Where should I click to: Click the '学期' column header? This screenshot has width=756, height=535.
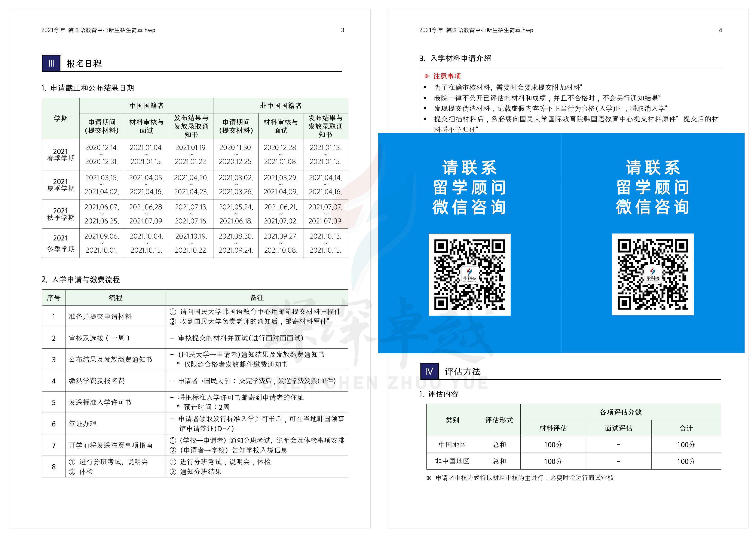[x=61, y=118]
